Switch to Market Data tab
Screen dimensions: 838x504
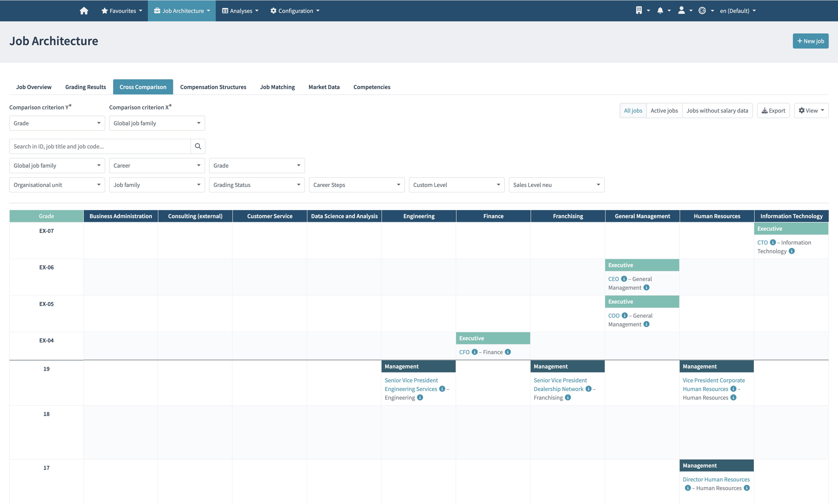(324, 87)
